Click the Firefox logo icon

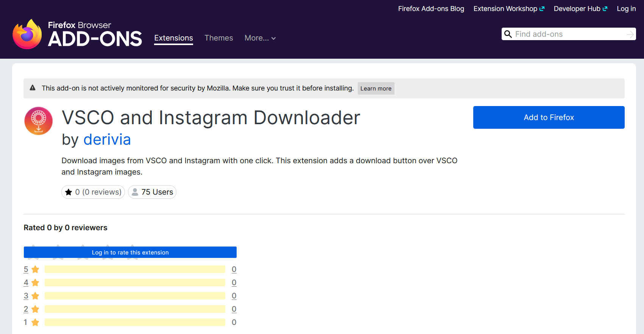pos(27,34)
